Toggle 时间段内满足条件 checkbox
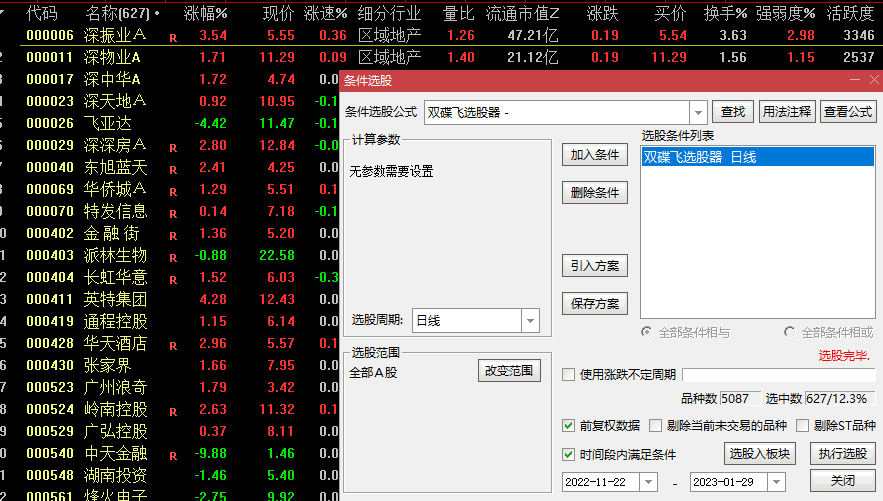The height and width of the screenshot is (501, 883). [x=568, y=454]
